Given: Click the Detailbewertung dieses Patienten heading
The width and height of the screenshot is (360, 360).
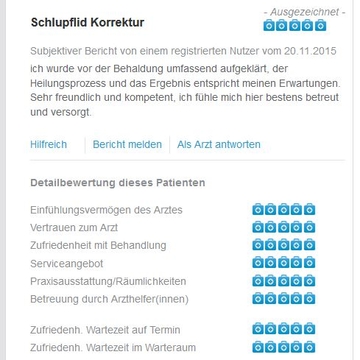Looking at the screenshot, I should click(x=118, y=183).
